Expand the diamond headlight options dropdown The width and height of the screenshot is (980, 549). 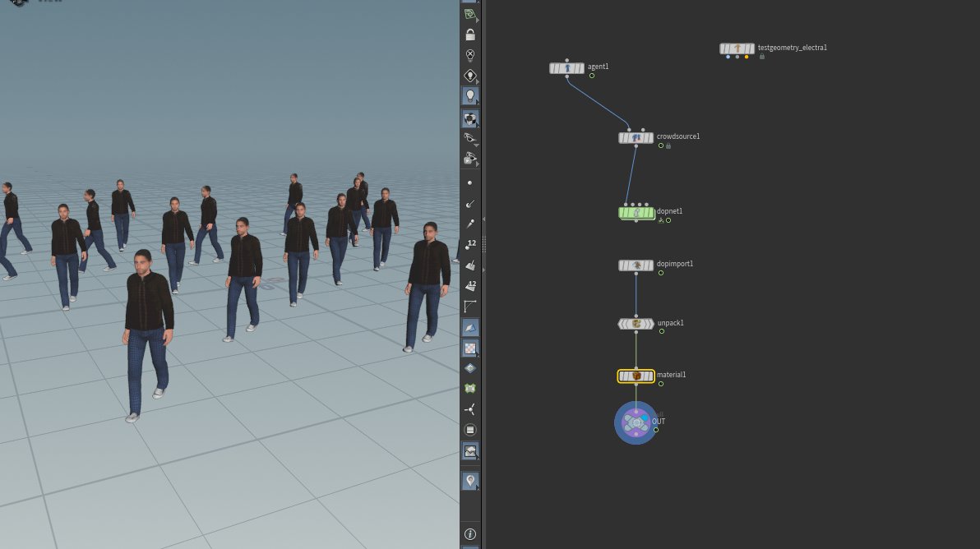(x=470, y=76)
